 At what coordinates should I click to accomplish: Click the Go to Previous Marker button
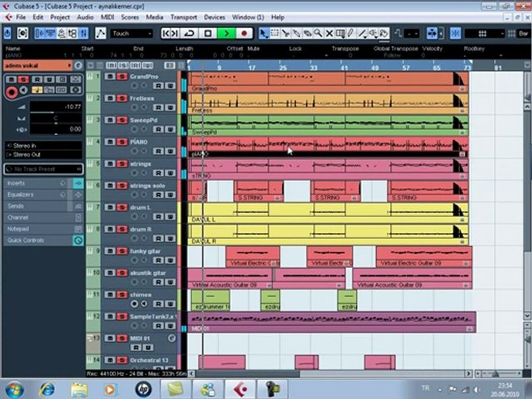(166, 33)
